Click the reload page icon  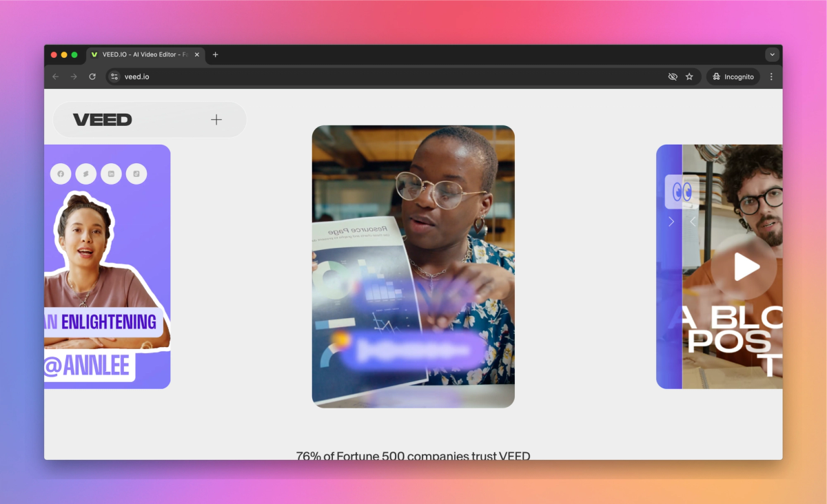click(92, 76)
